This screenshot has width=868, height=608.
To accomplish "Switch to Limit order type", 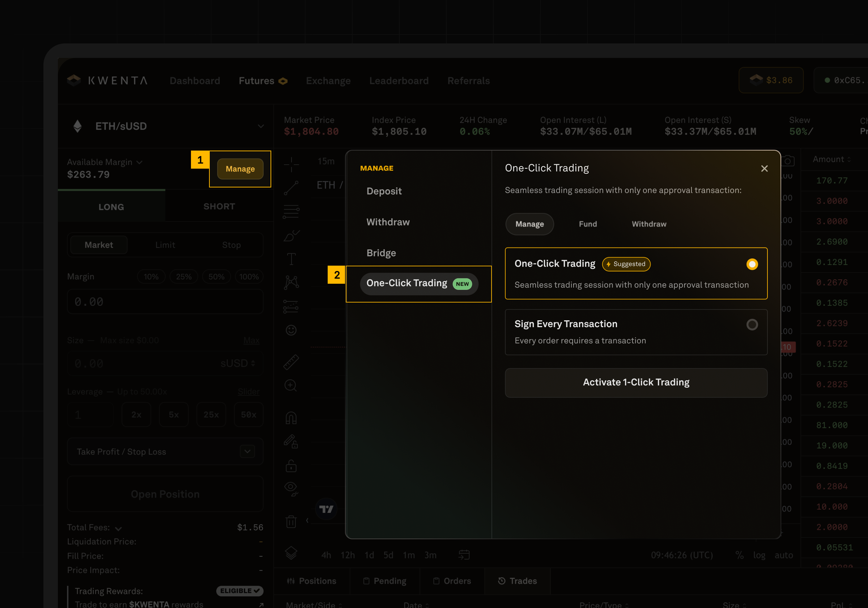I will 165,245.
